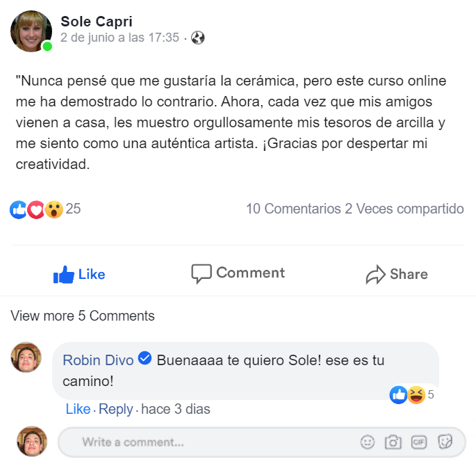Click the laughing reaction on Robin's comment
476x466 pixels.
click(416, 395)
